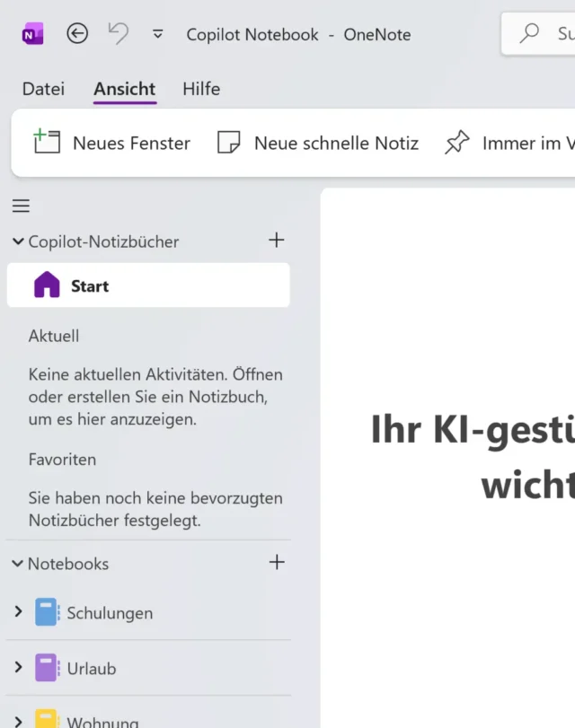The height and width of the screenshot is (728, 575).
Task: Expand the Schulungen notebook
Action: pos(18,611)
